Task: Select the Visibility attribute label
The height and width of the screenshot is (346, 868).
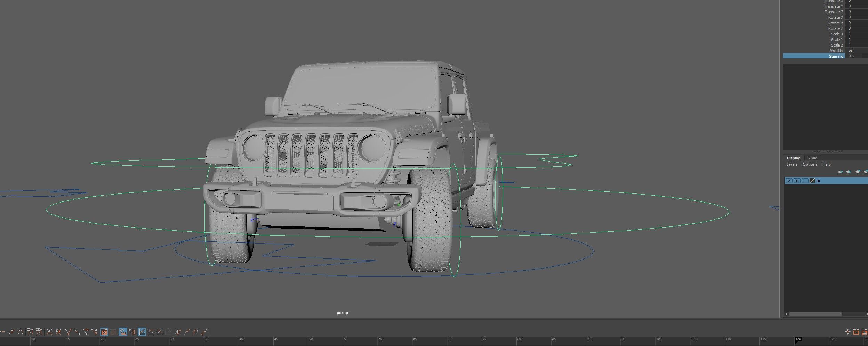Action: [x=836, y=51]
